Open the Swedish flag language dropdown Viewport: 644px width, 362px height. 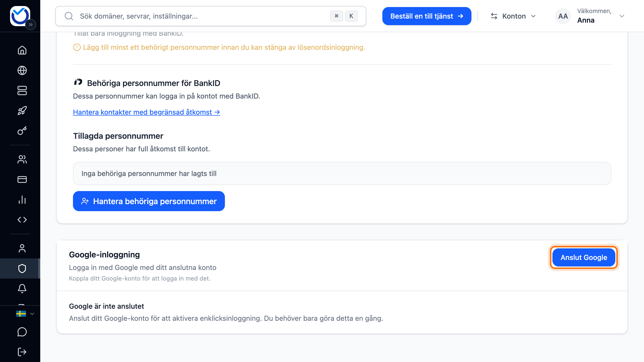[x=25, y=314]
